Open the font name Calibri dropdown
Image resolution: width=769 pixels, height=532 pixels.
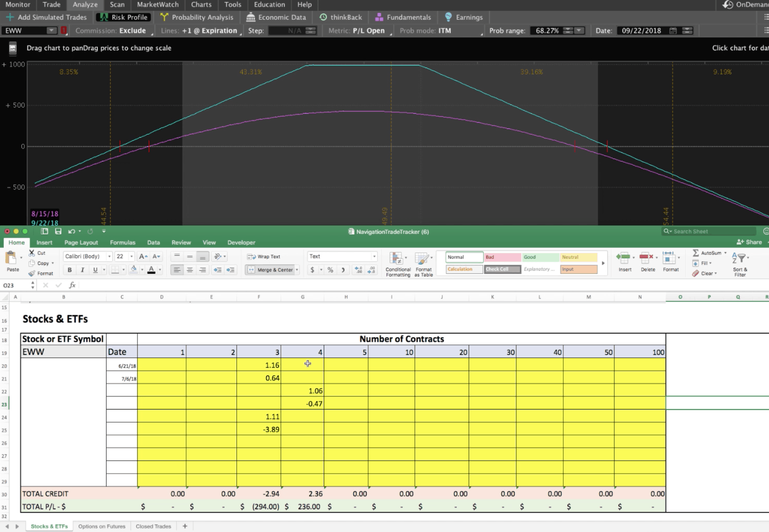click(109, 256)
